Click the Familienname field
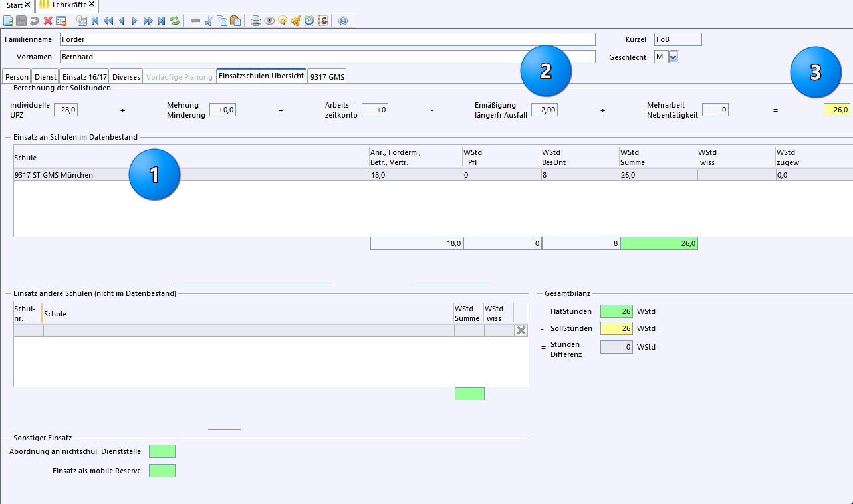 [328, 39]
